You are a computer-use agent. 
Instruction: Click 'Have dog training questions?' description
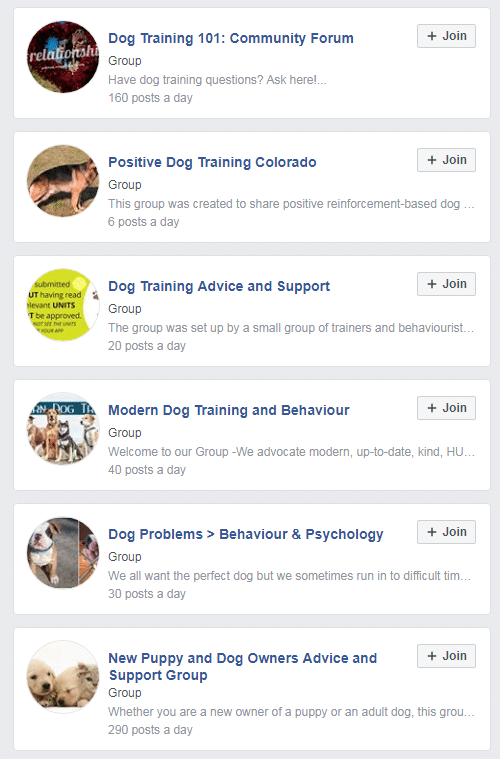[217, 79]
